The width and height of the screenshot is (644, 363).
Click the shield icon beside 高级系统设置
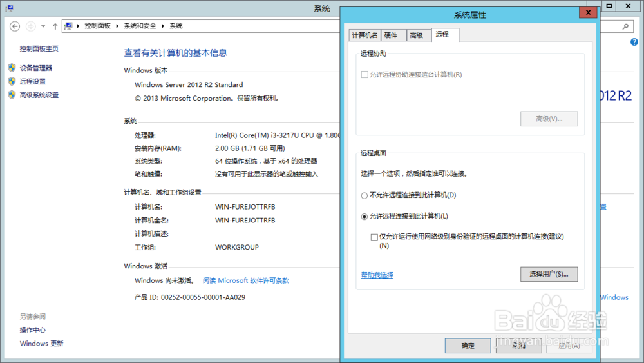12,95
